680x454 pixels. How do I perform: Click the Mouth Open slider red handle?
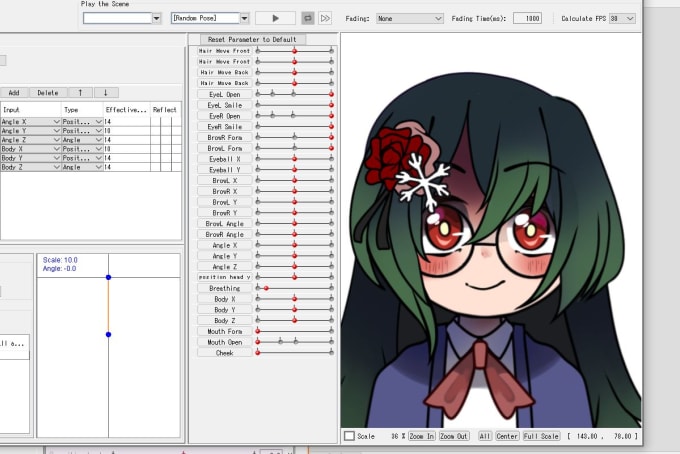click(257, 342)
